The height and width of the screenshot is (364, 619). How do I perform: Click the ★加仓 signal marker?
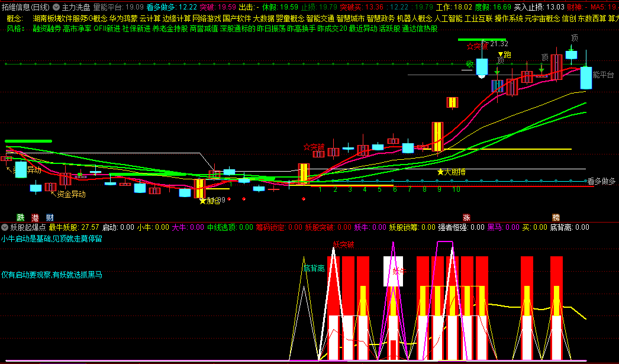(x=209, y=201)
